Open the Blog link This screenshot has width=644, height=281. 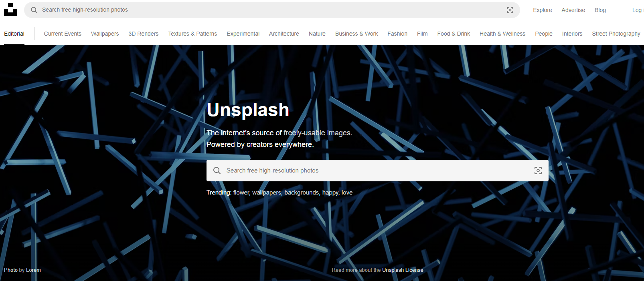click(x=600, y=10)
